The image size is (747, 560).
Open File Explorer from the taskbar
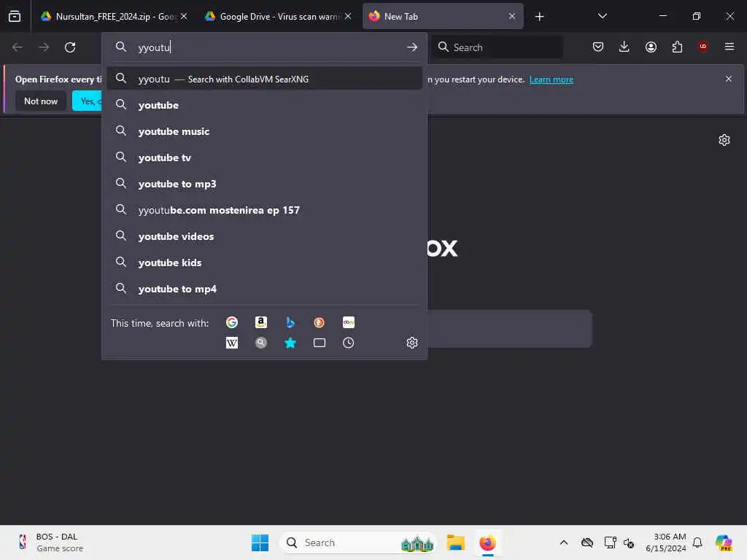pyautogui.click(x=455, y=542)
